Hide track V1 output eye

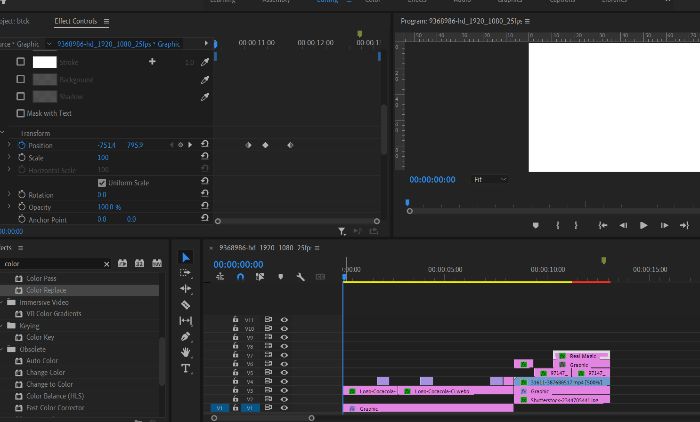[284, 408]
